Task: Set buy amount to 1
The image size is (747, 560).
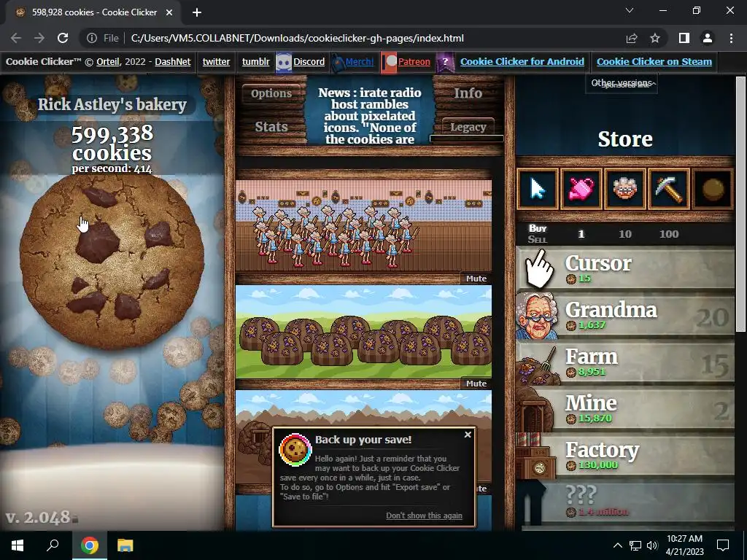Action: [581, 234]
